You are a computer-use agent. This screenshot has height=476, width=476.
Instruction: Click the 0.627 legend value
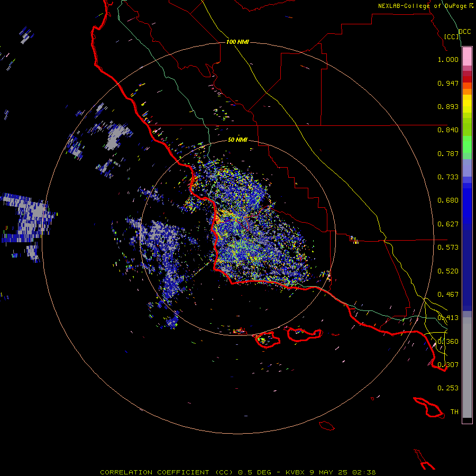pyautogui.click(x=448, y=224)
